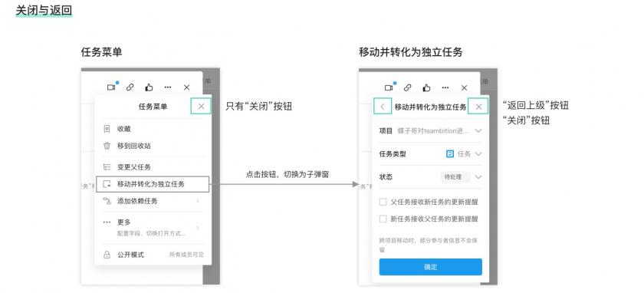Close the 任务菜单 popup with its X
644x293 pixels.
tap(201, 106)
